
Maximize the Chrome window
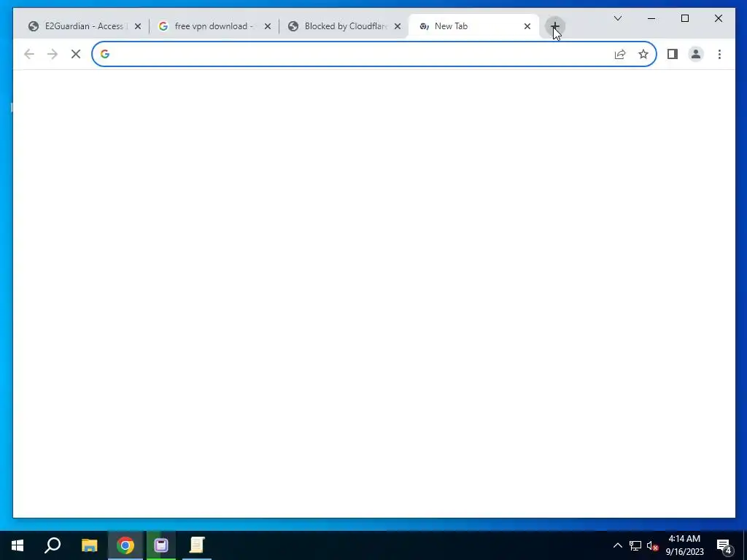(685, 18)
